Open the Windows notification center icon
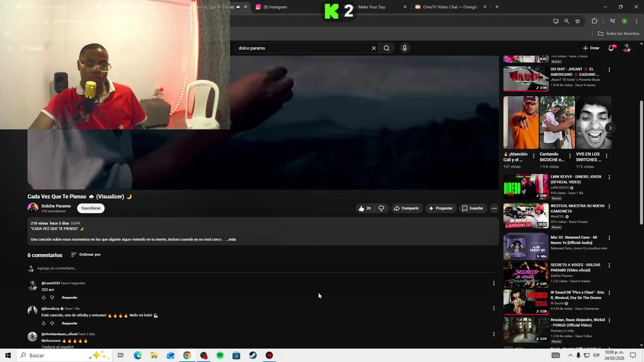644x362 pixels. [x=633, y=355]
